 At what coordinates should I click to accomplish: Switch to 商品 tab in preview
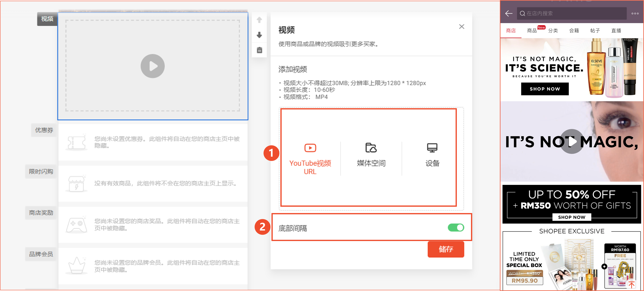[x=532, y=30]
